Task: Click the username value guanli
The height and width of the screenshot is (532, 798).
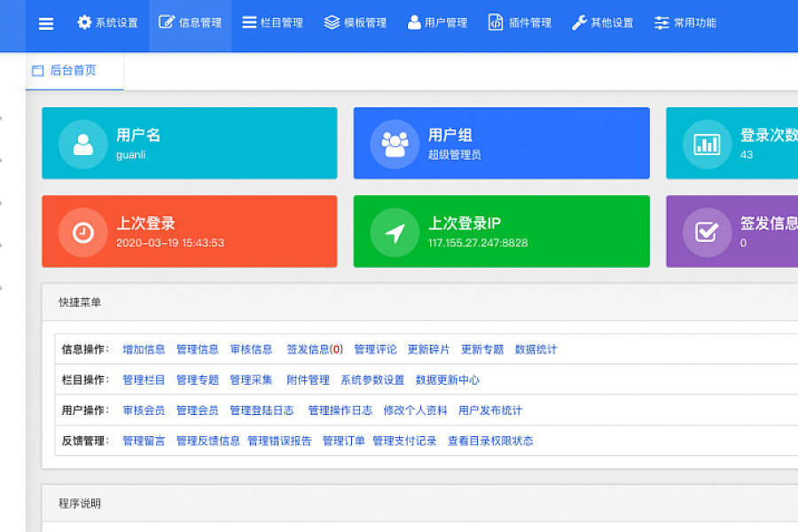Action: (x=131, y=155)
